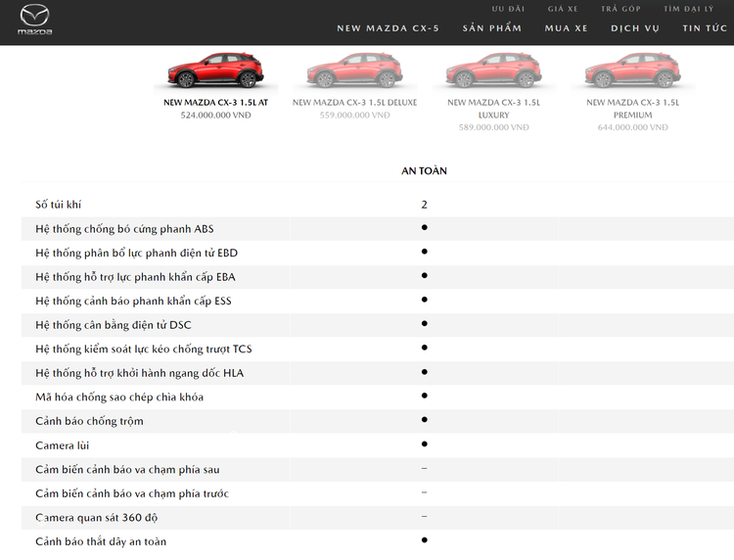Image resolution: width=734 pixels, height=560 pixels.
Task: Click the dash for rear collision sensor
Action: (x=424, y=468)
